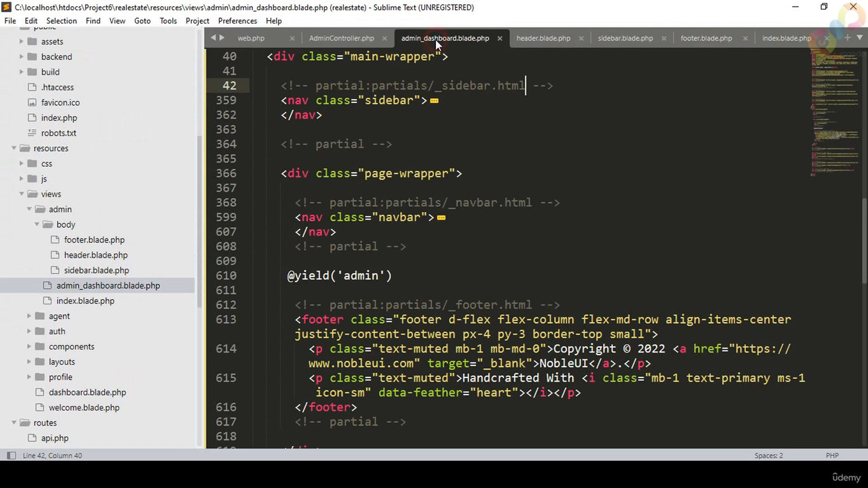The width and height of the screenshot is (868, 488).
Task: Close the header.blade.php tab
Action: [581, 39]
